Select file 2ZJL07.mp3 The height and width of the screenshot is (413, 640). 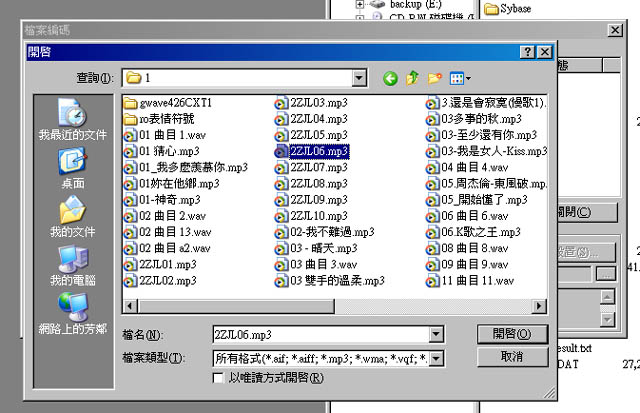[311, 167]
